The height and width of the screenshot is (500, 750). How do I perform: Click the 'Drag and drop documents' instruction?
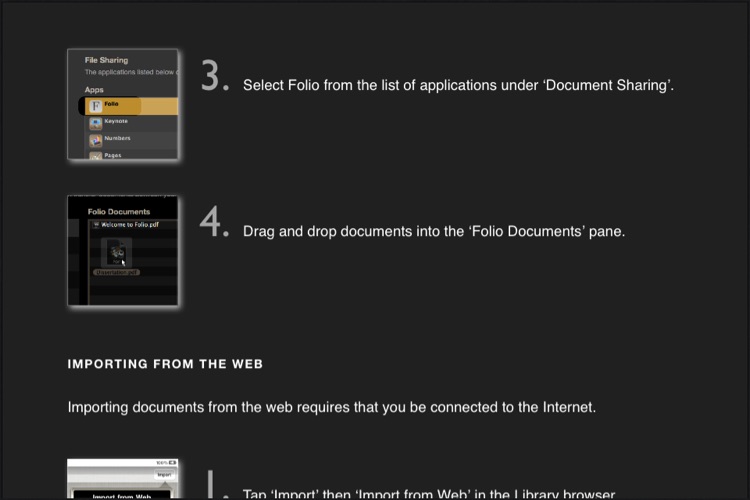coord(434,232)
